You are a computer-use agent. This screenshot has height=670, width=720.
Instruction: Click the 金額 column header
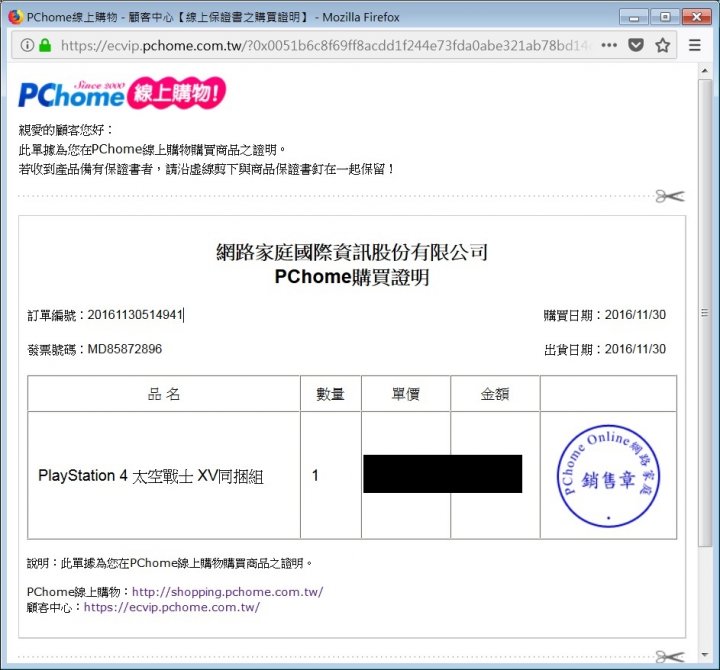tap(495, 394)
